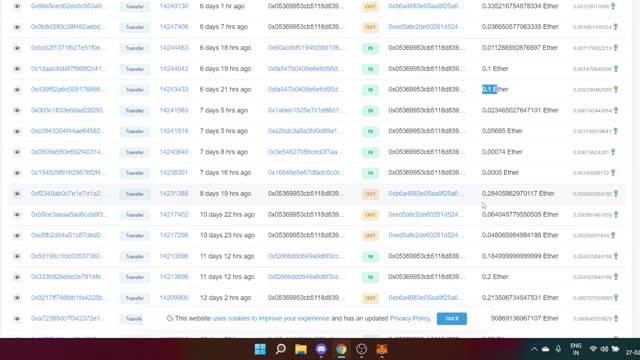Open quick view eye icon for block 14231388 row
Image resolution: width=640 pixels, height=360 pixels.
point(17,193)
